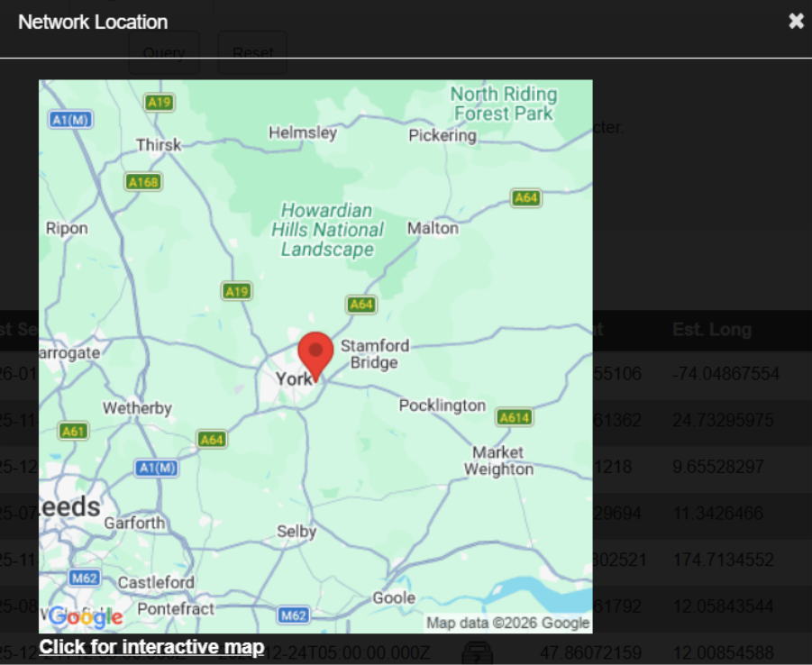Click the A19 shield beside Thirsk

(159, 103)
